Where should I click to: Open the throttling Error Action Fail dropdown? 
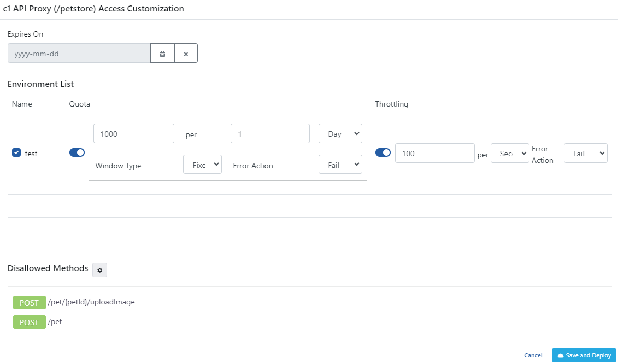click(585, 153)
